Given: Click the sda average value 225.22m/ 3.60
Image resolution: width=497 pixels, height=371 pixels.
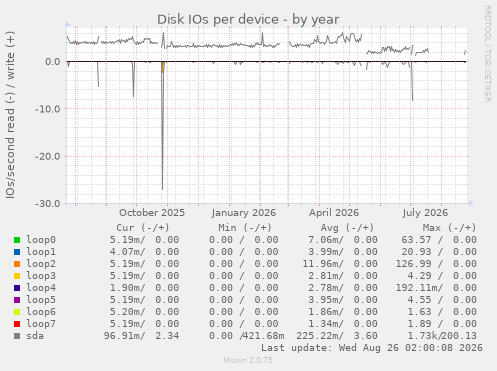Looking at the screenshot, I should tap(337, 336).
